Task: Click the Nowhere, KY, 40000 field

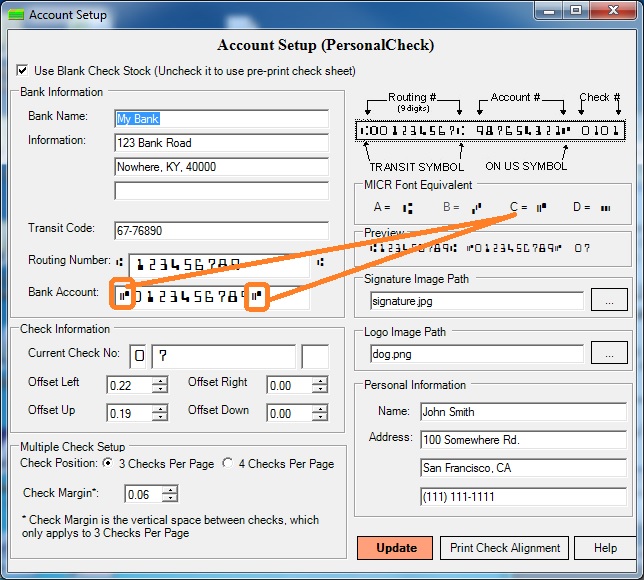Action: pos(221,167)
